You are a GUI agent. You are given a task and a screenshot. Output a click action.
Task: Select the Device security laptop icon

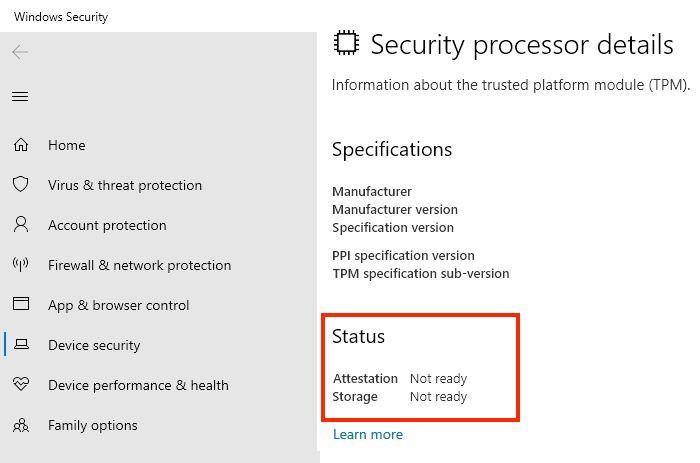(21, 344)
